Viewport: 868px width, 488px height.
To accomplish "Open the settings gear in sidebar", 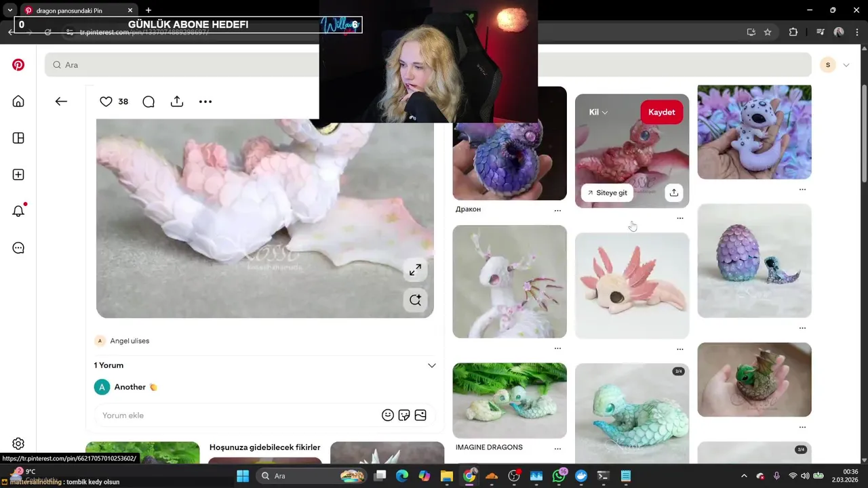I will point(18,444).
